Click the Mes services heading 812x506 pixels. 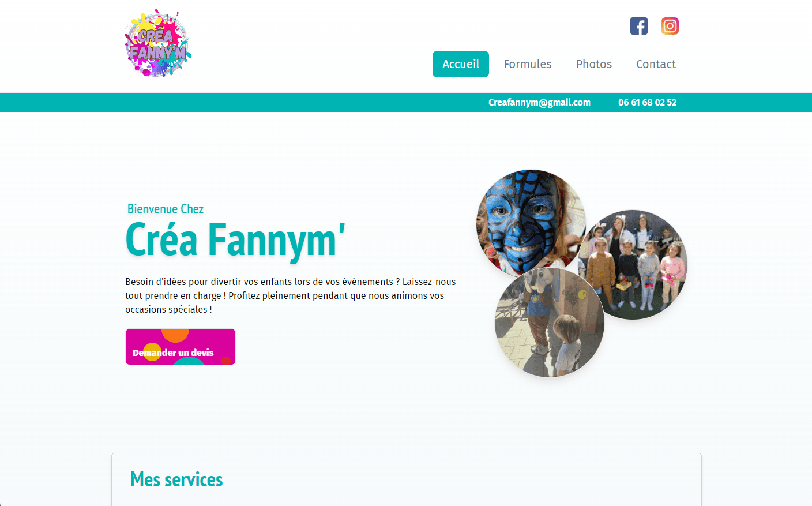(x=176, y=479)
